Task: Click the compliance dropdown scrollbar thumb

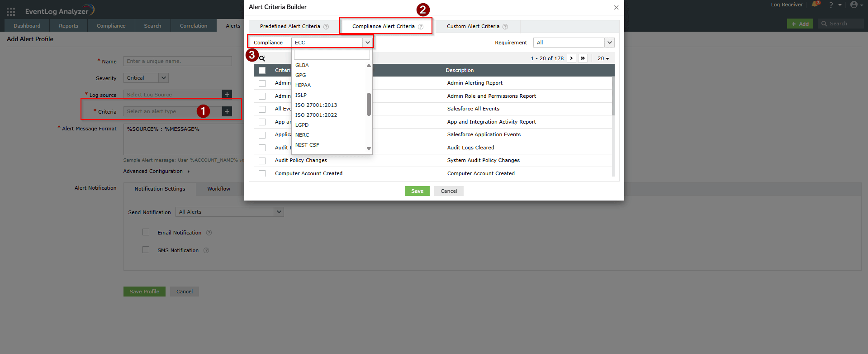Action: click(x=369, y=104)
